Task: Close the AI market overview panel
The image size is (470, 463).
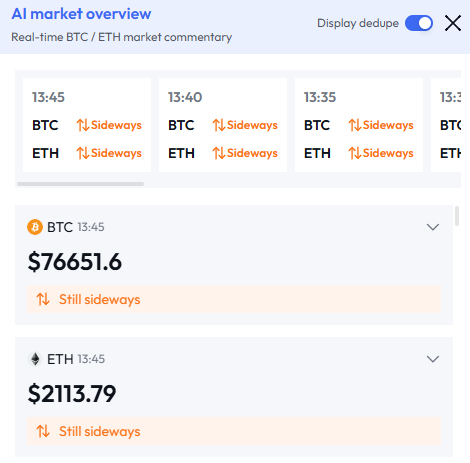Action: pos(453,23)
